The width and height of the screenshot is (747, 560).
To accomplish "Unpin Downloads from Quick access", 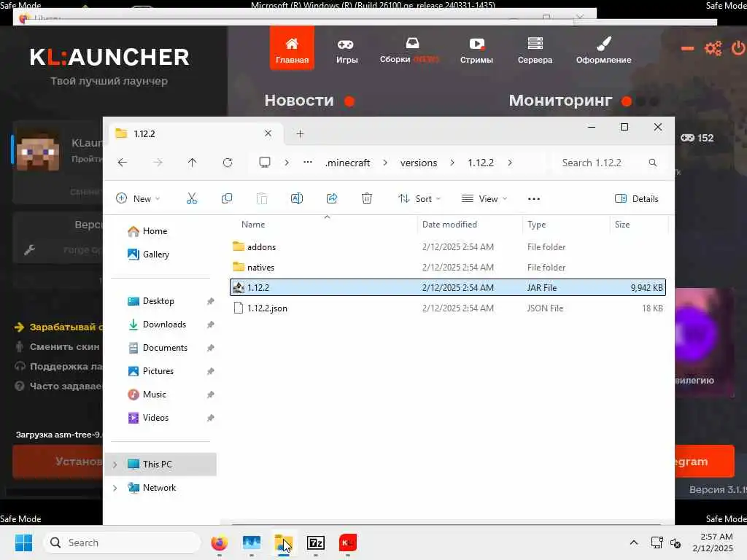I will pyautogui.click(x=210, y=324).
